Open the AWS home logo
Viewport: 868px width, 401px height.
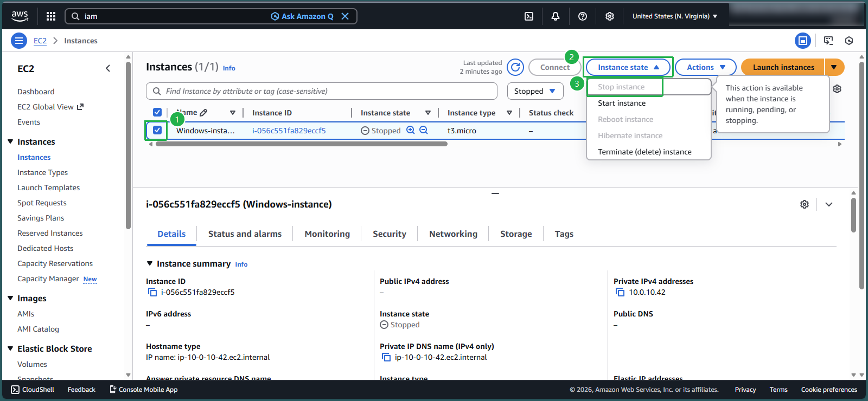point(20,16)
